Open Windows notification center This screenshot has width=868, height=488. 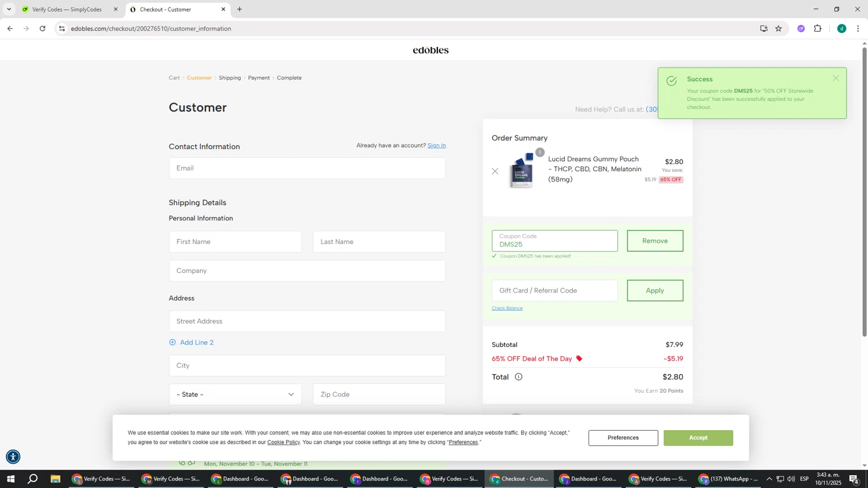coord(854,479)
